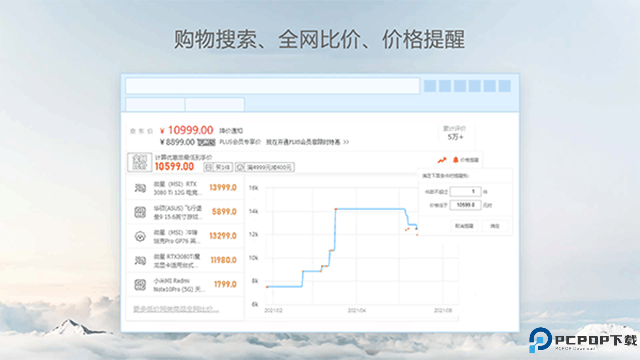
Task: Click the store icon on the 5899.0 row
Action: point(140,212)
